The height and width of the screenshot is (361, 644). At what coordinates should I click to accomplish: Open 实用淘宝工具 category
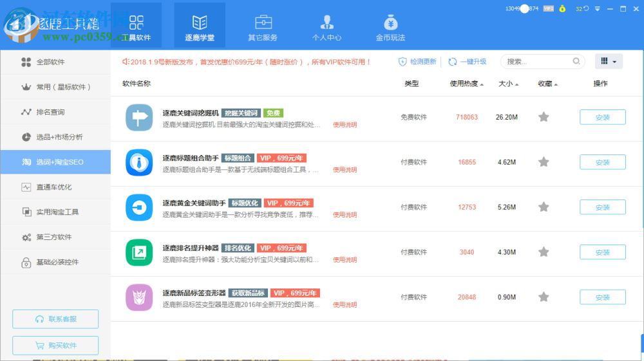pos(55,212)
